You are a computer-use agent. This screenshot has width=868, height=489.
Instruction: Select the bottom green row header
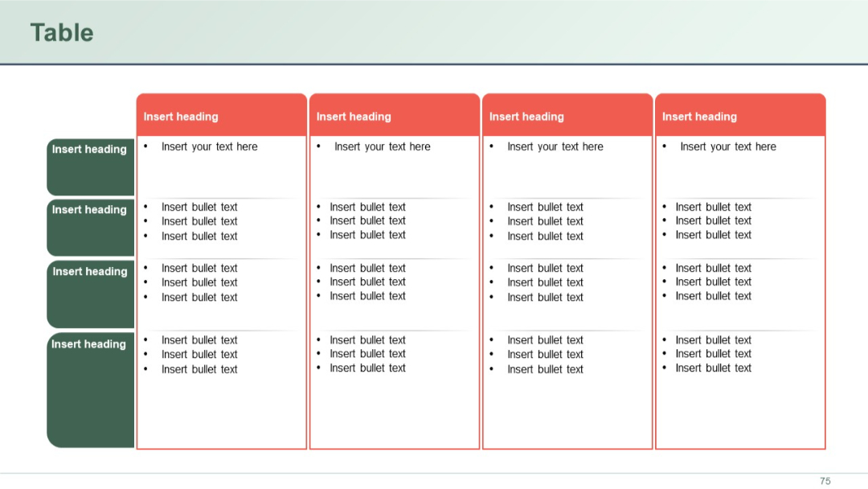pos(89,344)
